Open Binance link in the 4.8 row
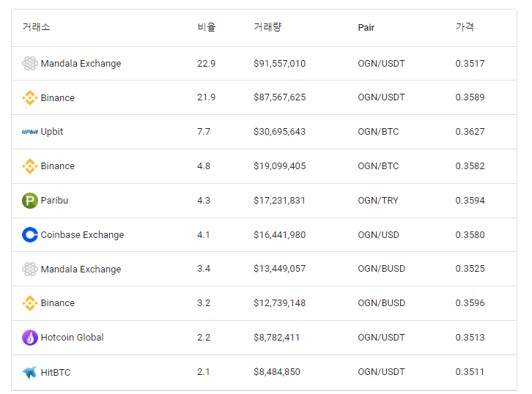The width and height of the screenshot is (532, 394). coord(58,166)
